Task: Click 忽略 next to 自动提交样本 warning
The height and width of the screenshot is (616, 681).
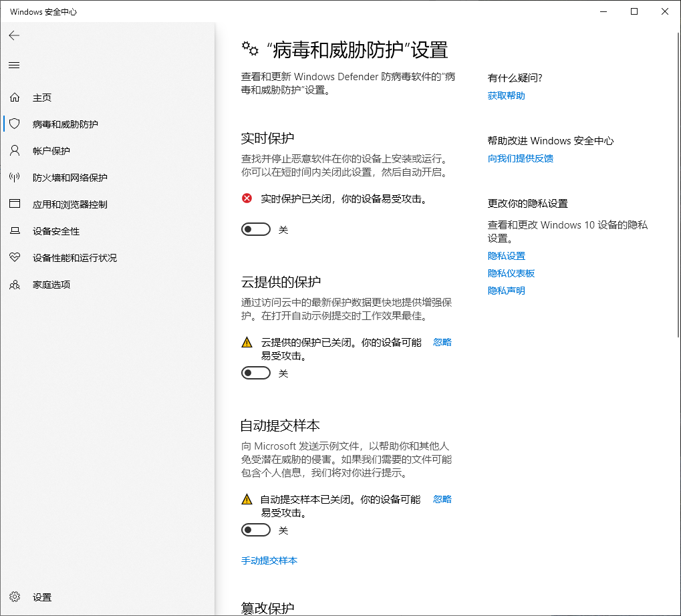Action: tap(442, 499)
